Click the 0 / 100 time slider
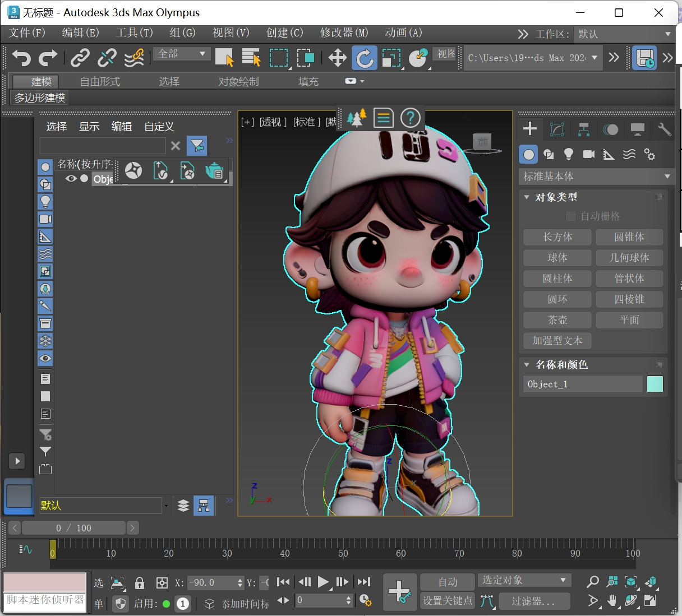The image size is (682, 616). point(73,528)
